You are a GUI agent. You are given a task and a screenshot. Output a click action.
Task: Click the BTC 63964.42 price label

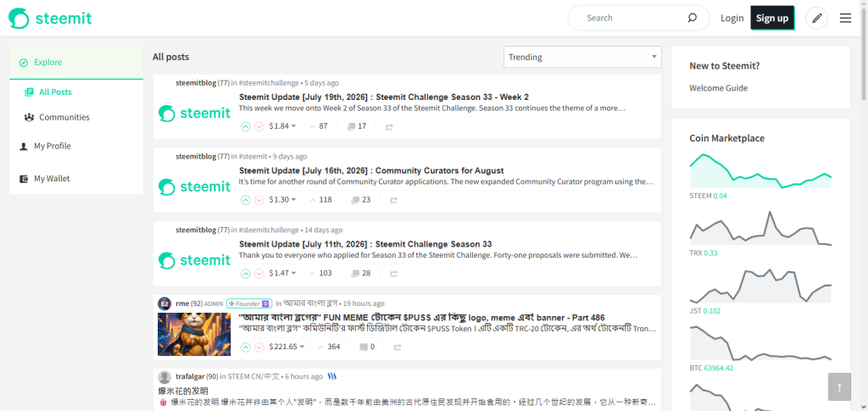pos(711,368)
